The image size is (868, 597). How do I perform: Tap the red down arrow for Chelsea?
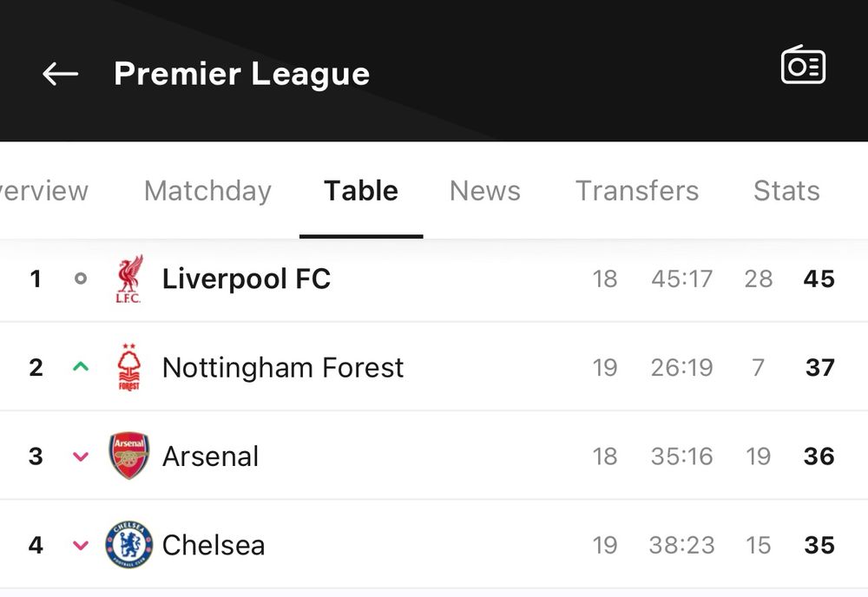coord(81,546)
